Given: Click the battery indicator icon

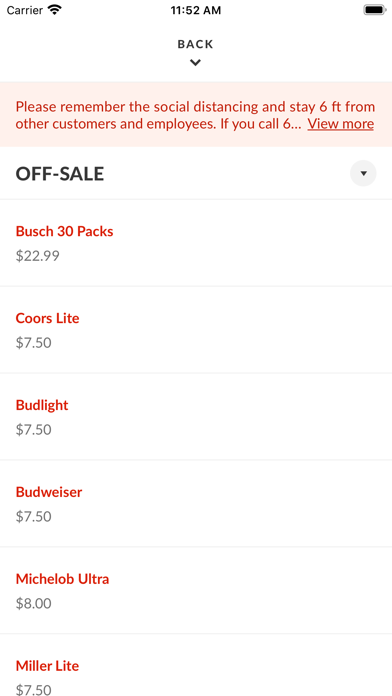Looking at the screenshot, I should coord(375,10).
